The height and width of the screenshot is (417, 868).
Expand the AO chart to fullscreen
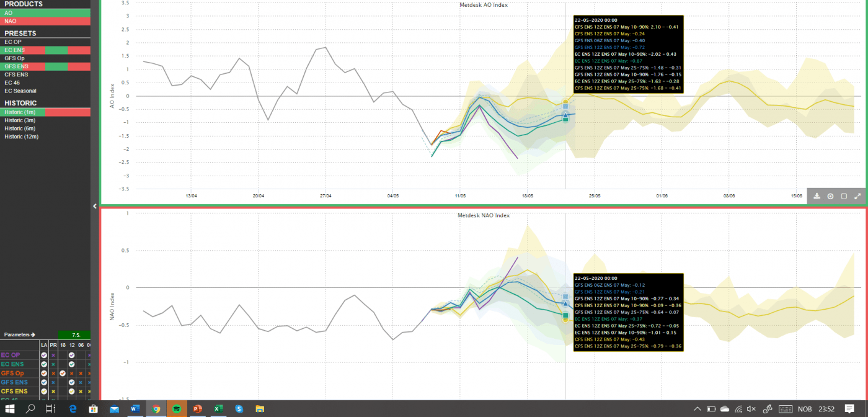pos(857,196)
